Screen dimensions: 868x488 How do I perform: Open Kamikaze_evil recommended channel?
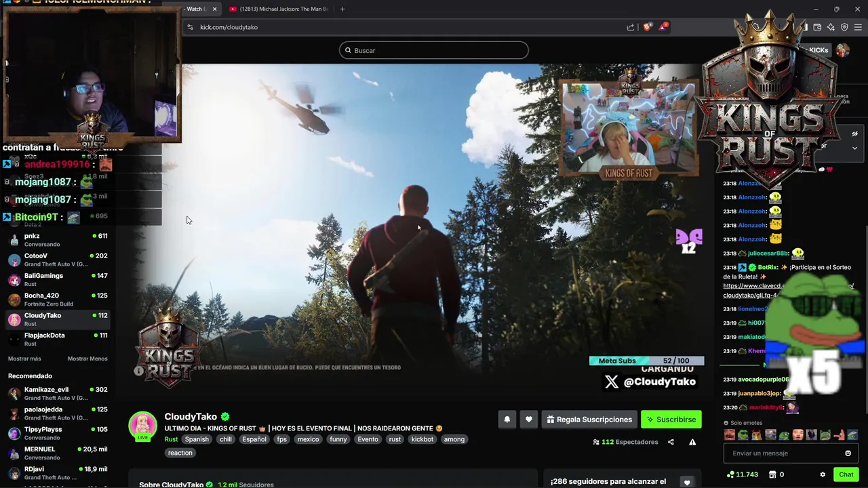(58, 394)
